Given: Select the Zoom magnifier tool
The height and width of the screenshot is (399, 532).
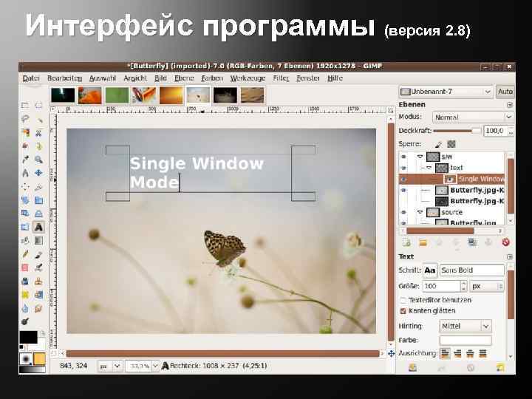Looking at the screenshot, I should pyautogui.click(x=38, y=160).
